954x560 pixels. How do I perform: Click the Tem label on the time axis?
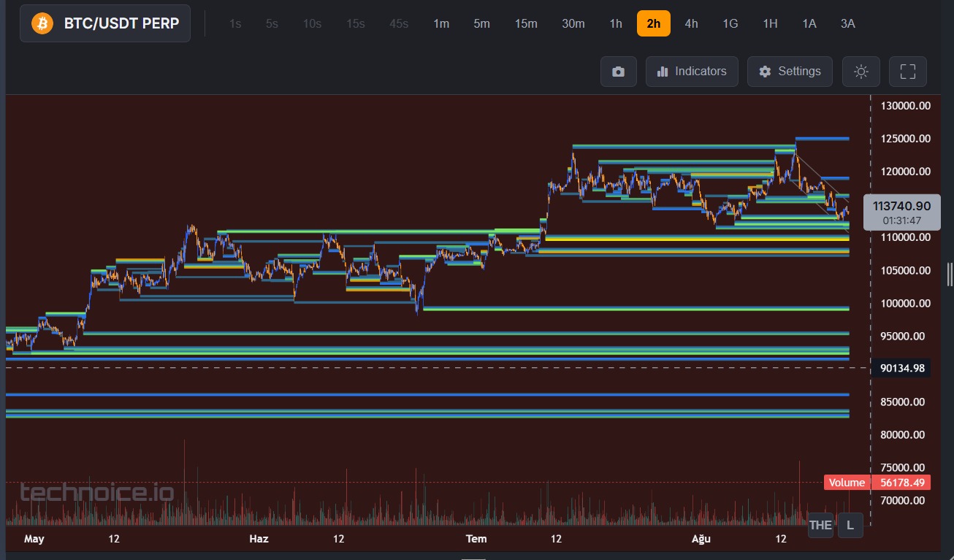pyautogui.click(x=476, y=540)
